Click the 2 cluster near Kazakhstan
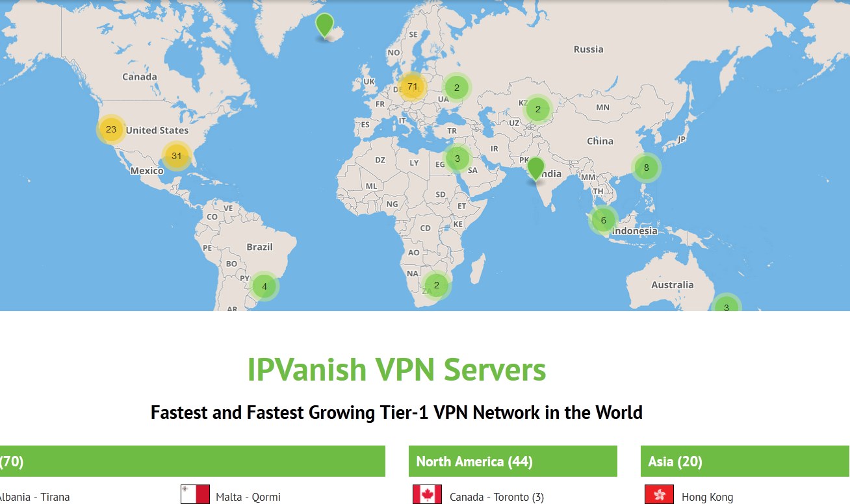 coord(537,109)
